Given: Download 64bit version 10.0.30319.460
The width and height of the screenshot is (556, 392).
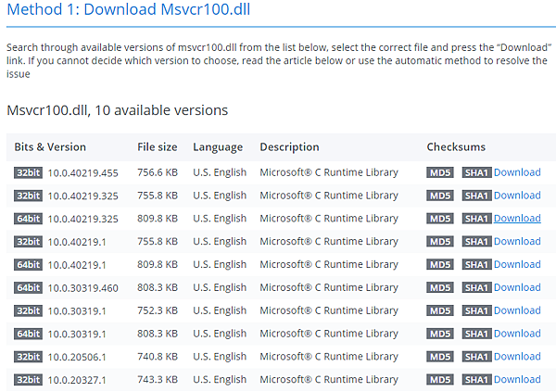Looking at the screenshot, I should click(517, 287).
